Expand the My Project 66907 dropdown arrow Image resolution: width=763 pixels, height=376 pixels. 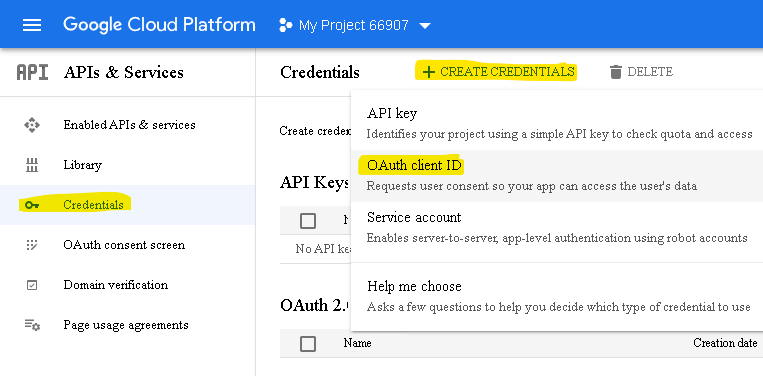click(425, 25)
